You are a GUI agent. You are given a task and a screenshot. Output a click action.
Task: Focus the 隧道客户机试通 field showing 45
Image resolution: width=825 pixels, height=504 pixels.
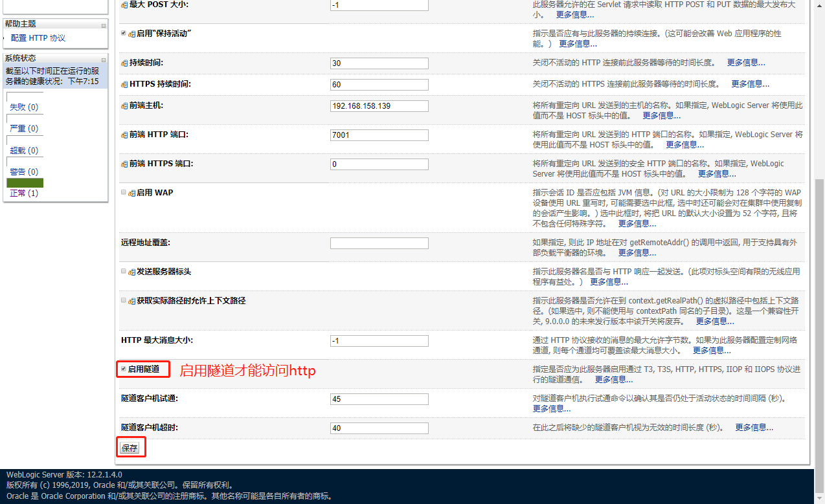tap(379, 399)
